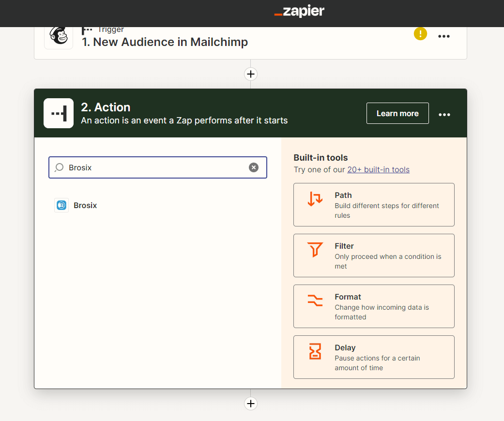Click the yellow warning icon on trigger step
Image resolution: width=504 pixels, height=421 pixels.
(x=420, y=34)
